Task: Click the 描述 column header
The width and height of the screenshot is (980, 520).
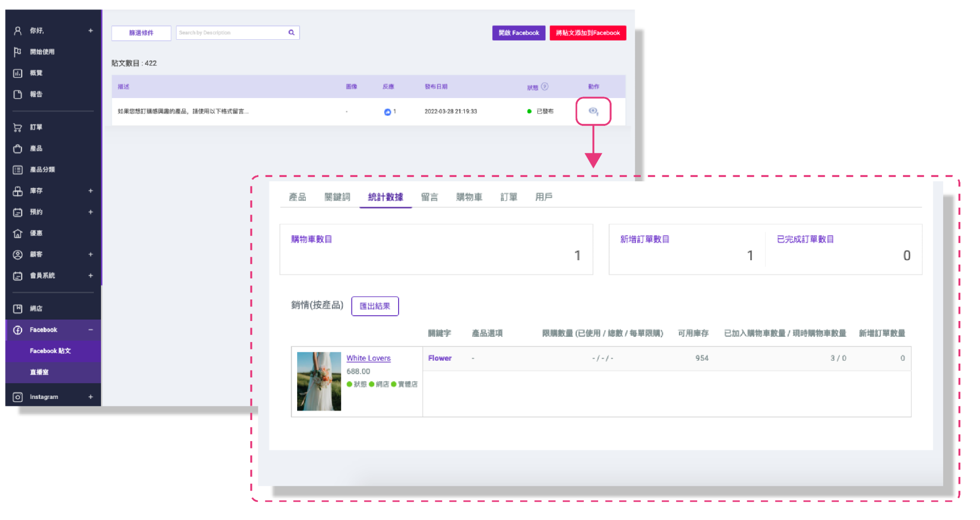Action: pyautogui.click(x=124, y=87)
